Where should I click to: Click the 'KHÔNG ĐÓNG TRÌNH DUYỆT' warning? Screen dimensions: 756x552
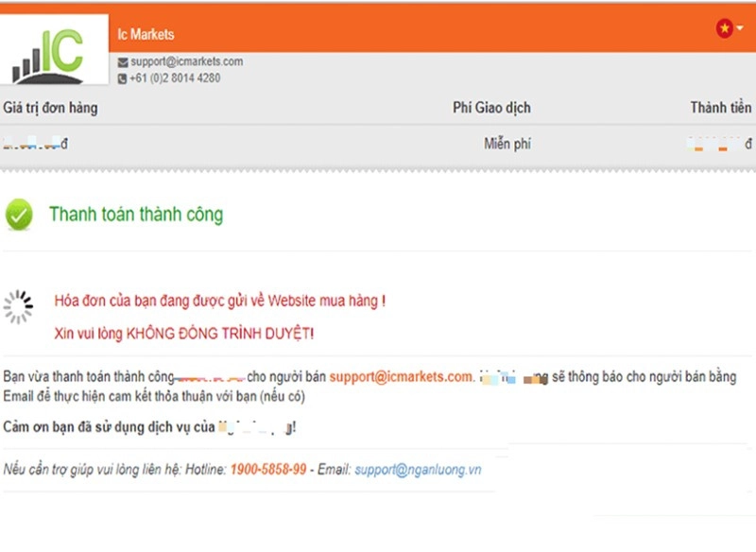tap(220, 333)
